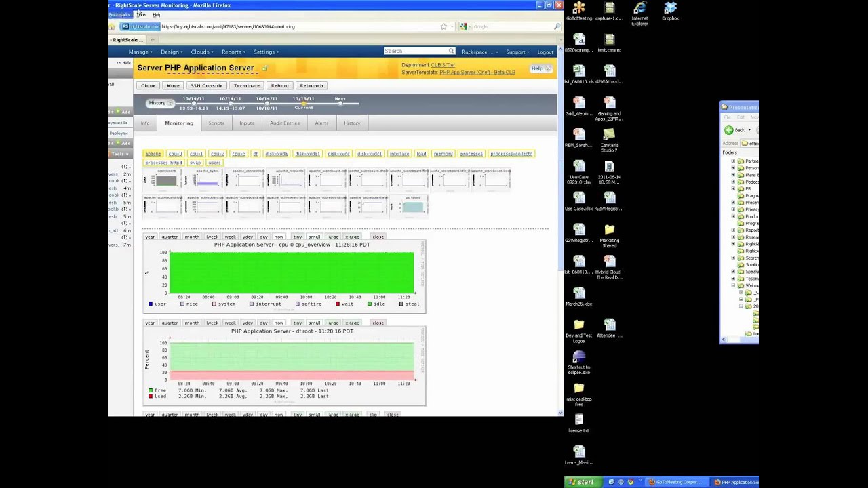Screen dimensions: 868x488
Task: Select the Gaming and Apps_23MA... file icon
Action: [609, 108]
